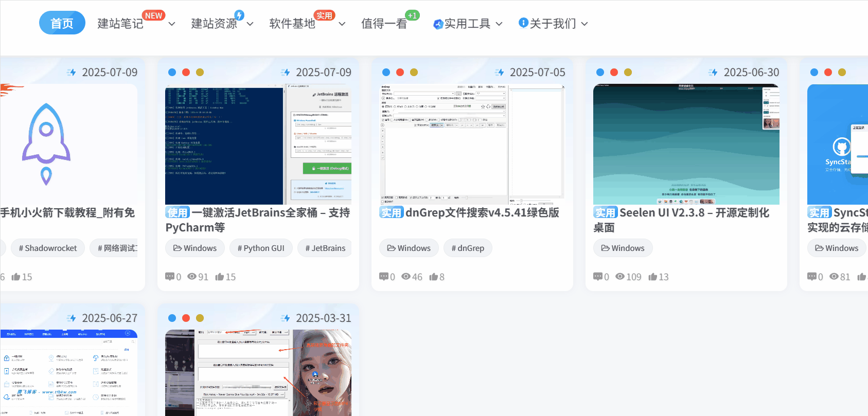
Task: Click the Windows category tag on JetBrains card
Action: 195,248
